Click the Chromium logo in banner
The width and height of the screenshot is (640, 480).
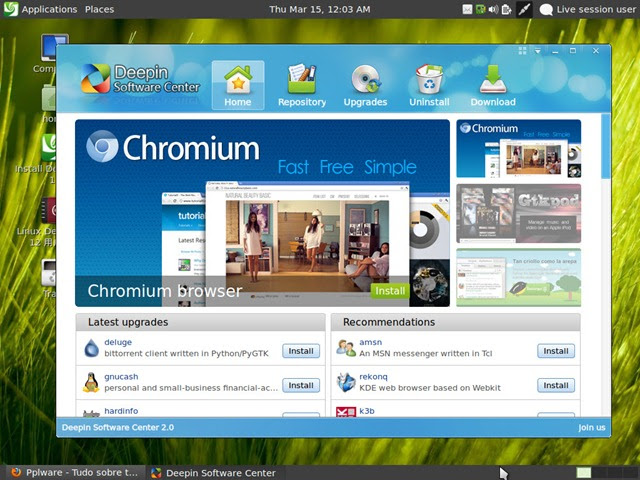tap(102, 146)
